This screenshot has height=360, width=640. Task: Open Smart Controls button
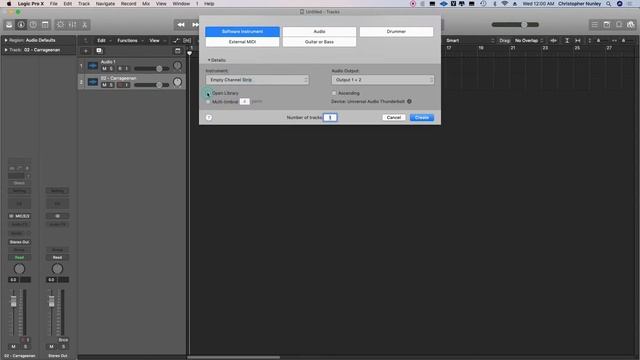pos(60,25)
